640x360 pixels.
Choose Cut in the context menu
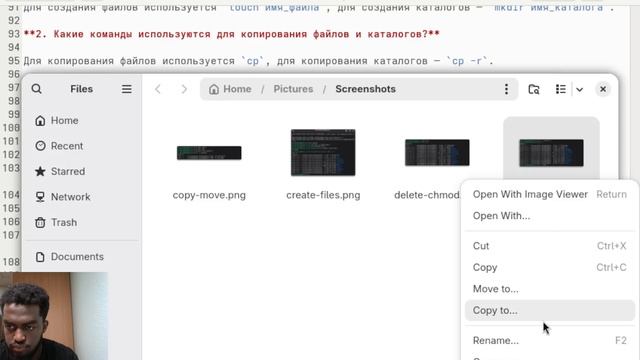549,246
